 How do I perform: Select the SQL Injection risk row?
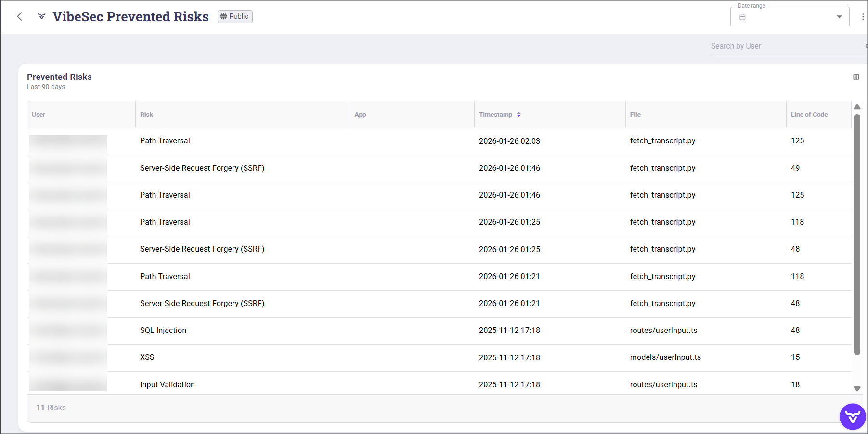163,331
